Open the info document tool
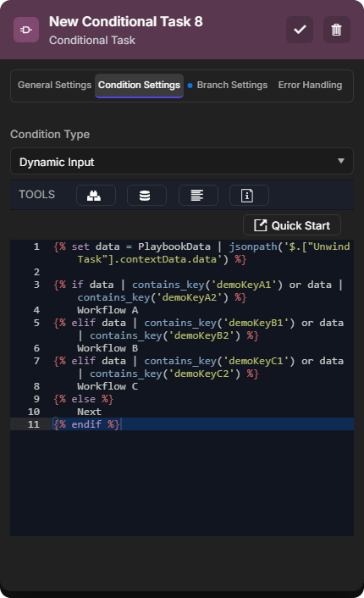 coord(249,196)
